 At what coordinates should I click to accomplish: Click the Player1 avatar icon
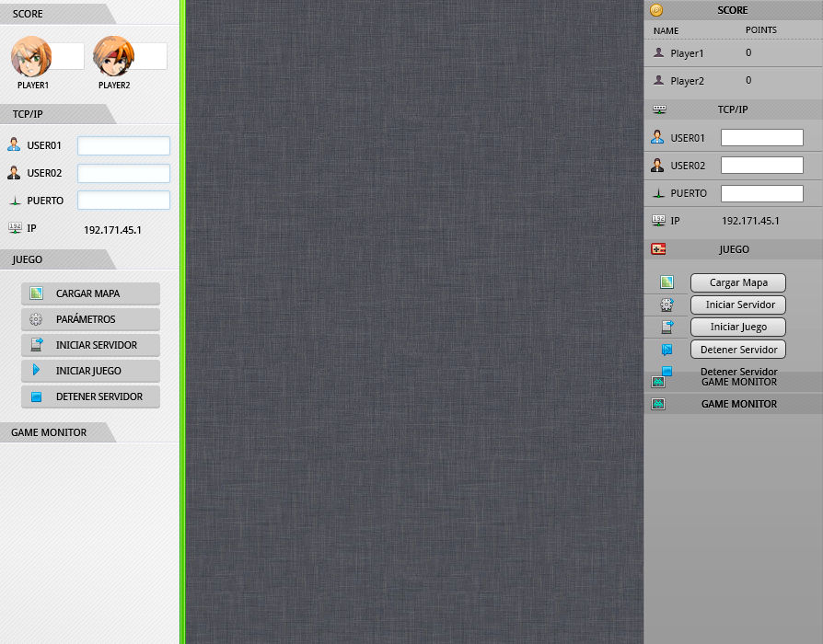(x=33, y=56)
